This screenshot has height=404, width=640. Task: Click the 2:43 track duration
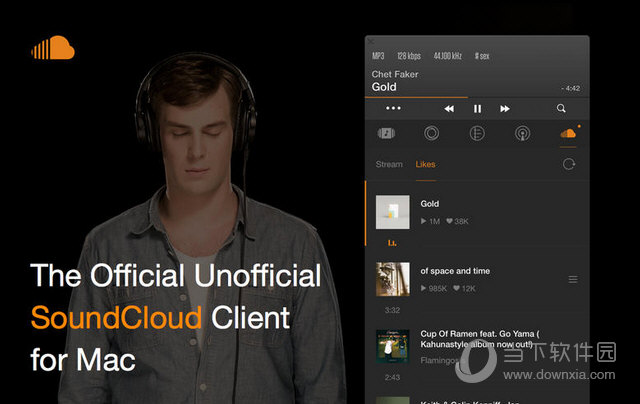click(392, 377)
